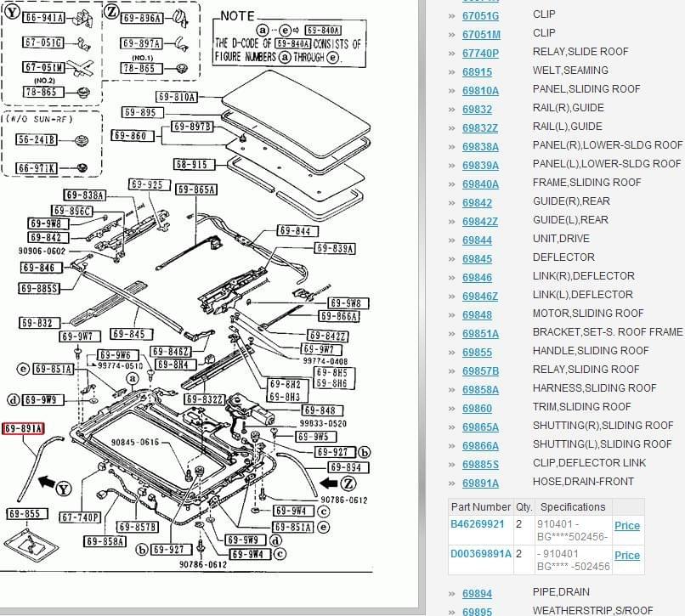Open part link 67051M
The width and height of the screenshot is (685, 616).
[481, 35]
